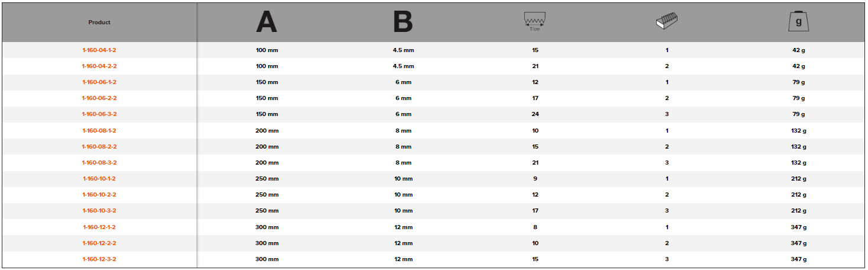868x270 pixels.
Task: Click the file cut type header icon
Action: [667, 22]
